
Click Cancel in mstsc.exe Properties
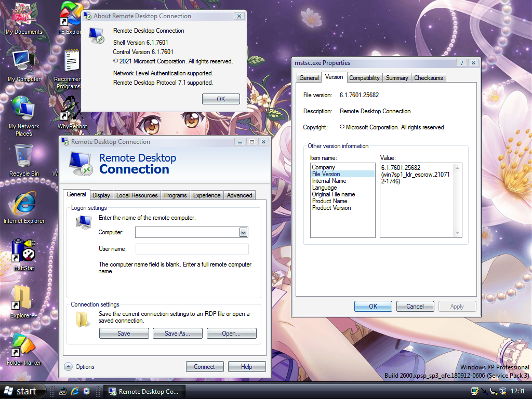pyautogui.click(x=415, y=307)
